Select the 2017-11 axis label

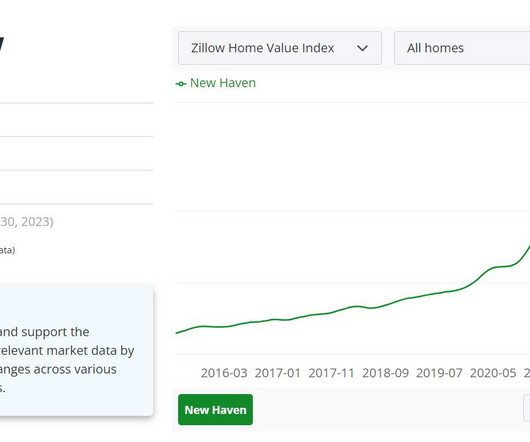pyautogui.click(x=331, y=373)
